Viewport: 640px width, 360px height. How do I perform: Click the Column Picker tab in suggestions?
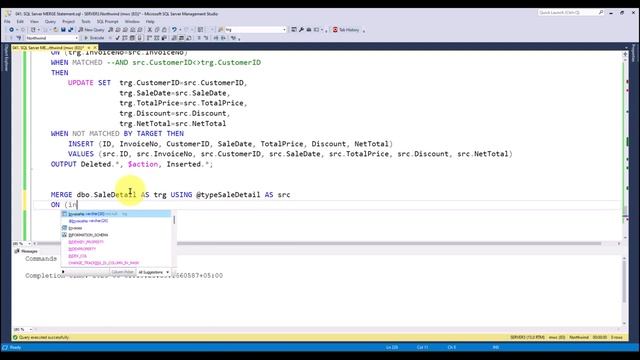(122, 272)
